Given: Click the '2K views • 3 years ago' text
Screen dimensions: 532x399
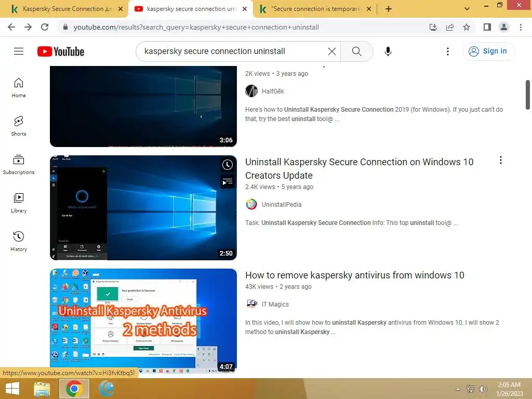Looking at the screenshot, I should coord(276,74).
